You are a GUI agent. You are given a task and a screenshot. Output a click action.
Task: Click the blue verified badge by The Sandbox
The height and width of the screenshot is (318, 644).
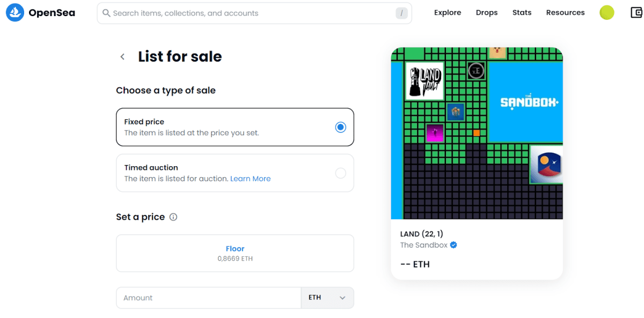(453, 245)
